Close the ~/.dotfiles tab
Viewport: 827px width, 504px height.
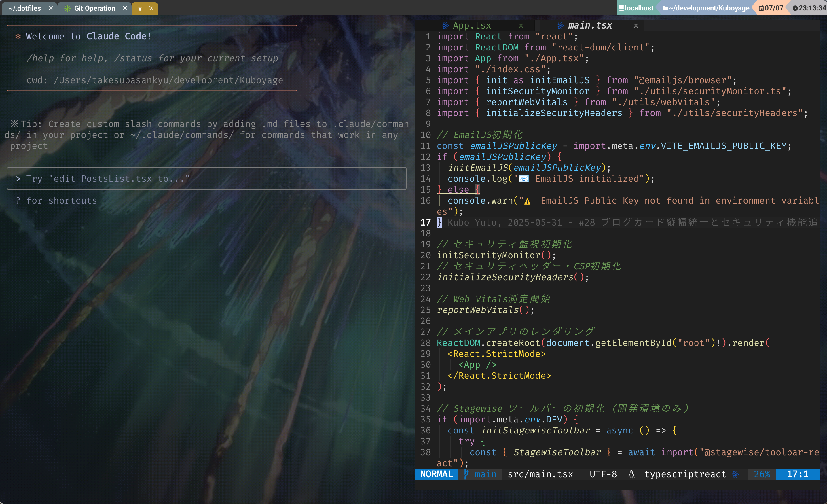pyautogui.click(x=51, y=8)
